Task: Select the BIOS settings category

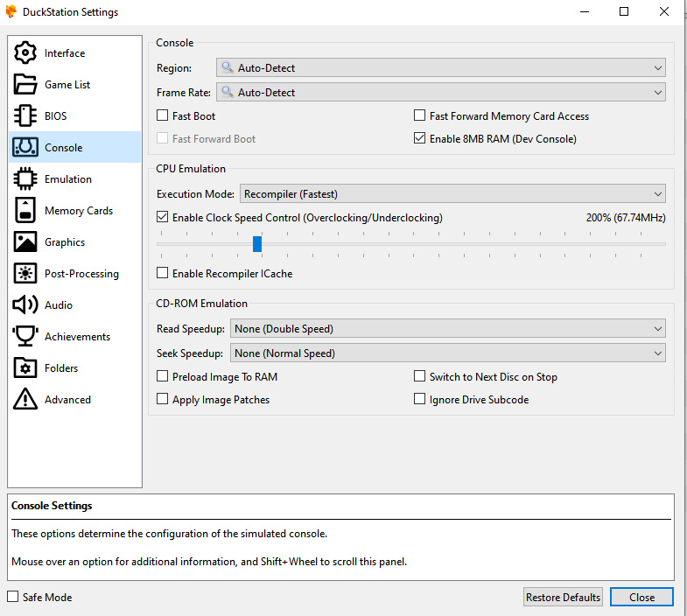Action: click(x=75, y=116)
